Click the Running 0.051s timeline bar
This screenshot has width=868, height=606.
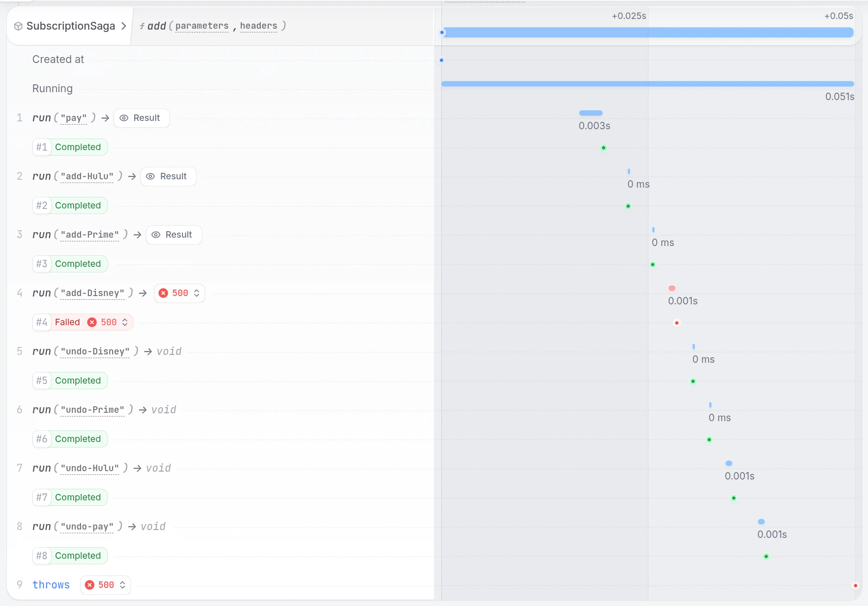(648, 84)
